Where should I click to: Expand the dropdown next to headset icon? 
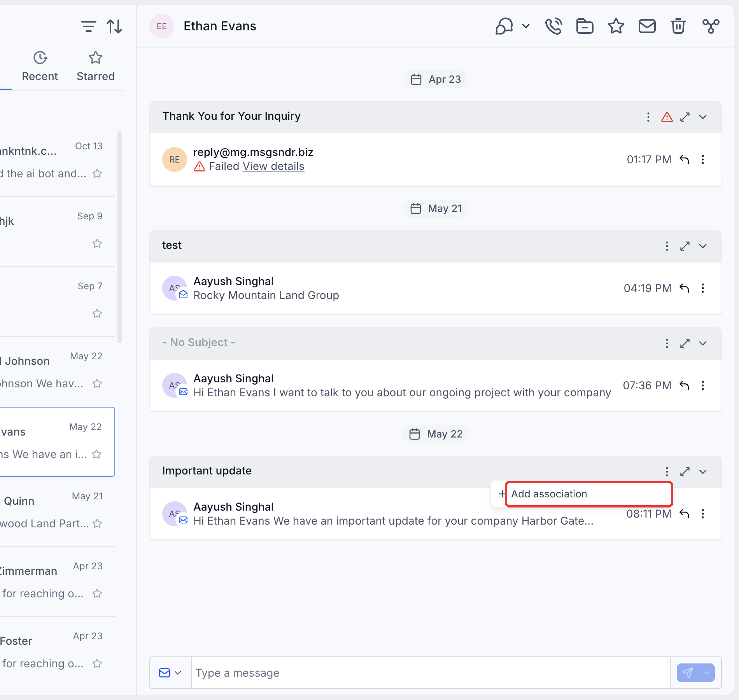(526, 26)
